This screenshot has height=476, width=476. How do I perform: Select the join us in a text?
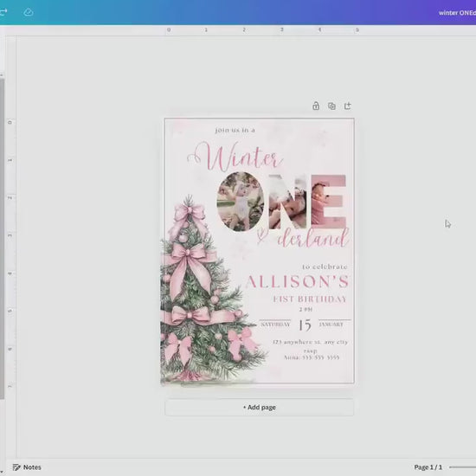(235, 130)
